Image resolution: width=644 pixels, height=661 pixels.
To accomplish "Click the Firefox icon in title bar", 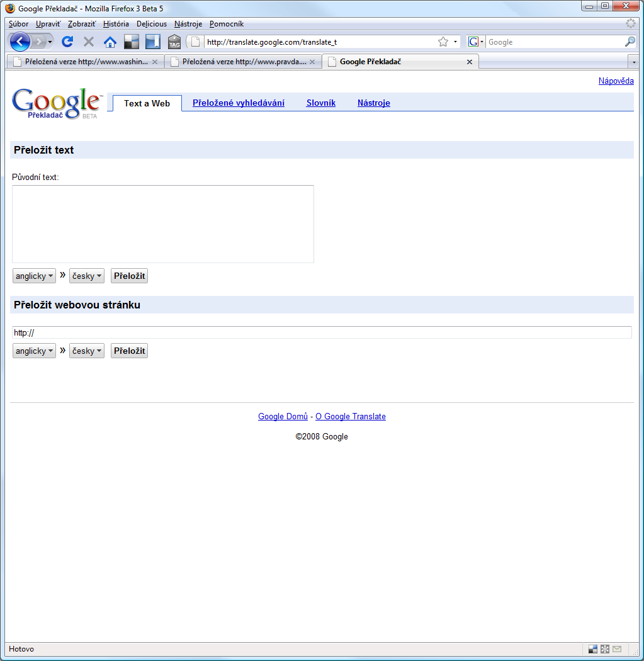I will (9, 8).
